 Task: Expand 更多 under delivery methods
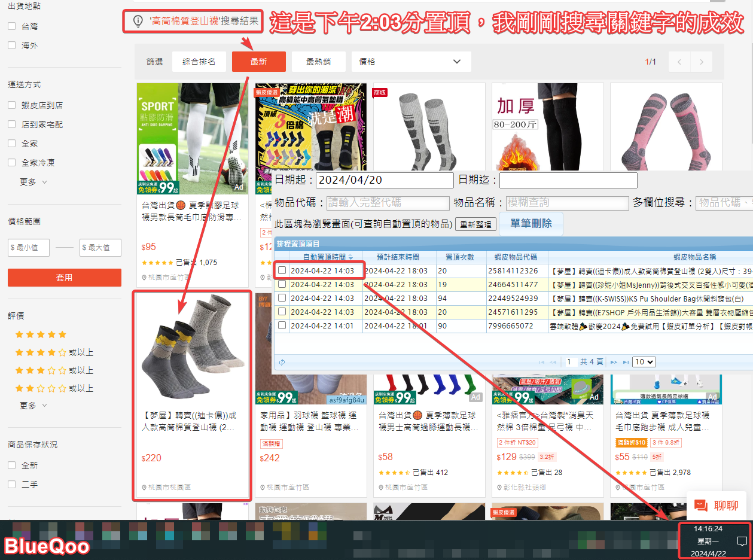point(33,182)
